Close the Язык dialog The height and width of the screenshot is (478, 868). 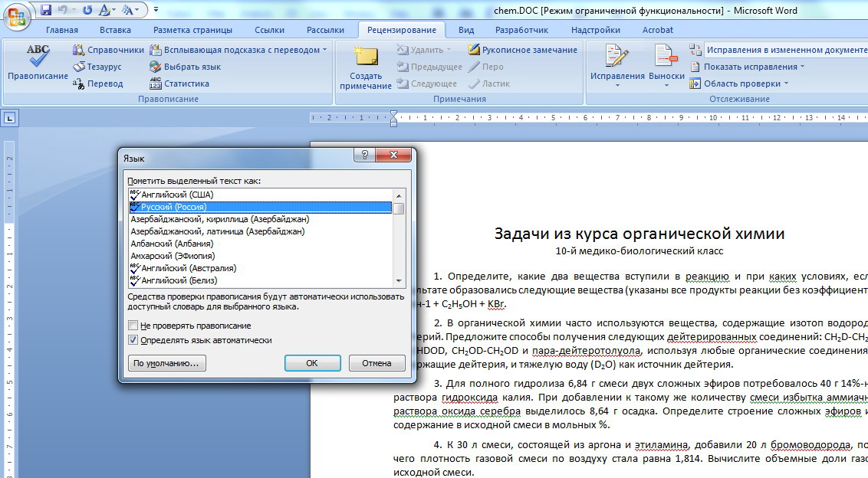393,155
